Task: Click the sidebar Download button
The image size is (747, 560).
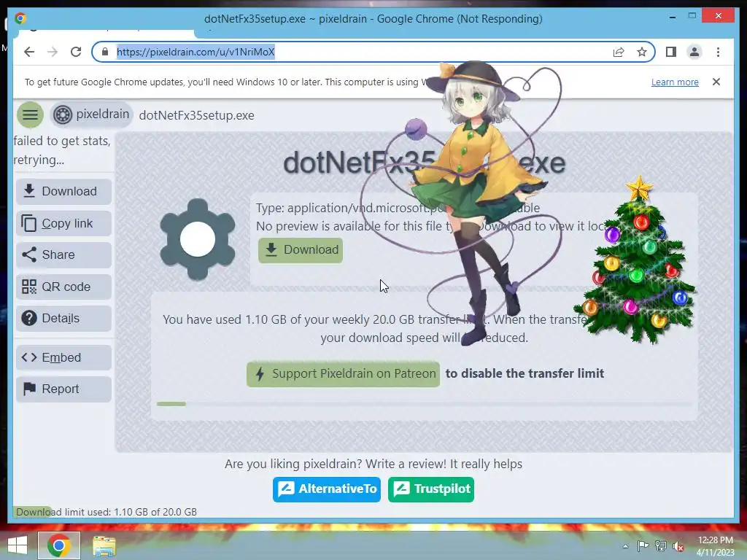Action: pos(64,192)
